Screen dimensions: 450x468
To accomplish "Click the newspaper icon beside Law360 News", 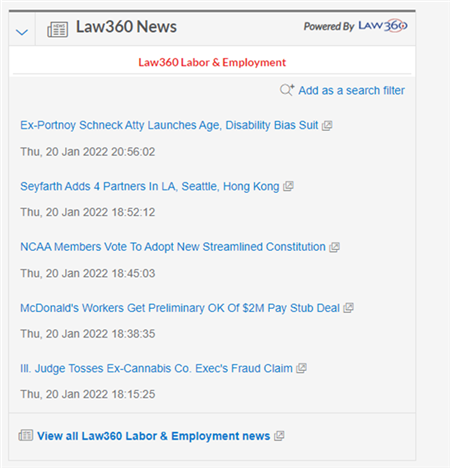I will pos(57,29).
